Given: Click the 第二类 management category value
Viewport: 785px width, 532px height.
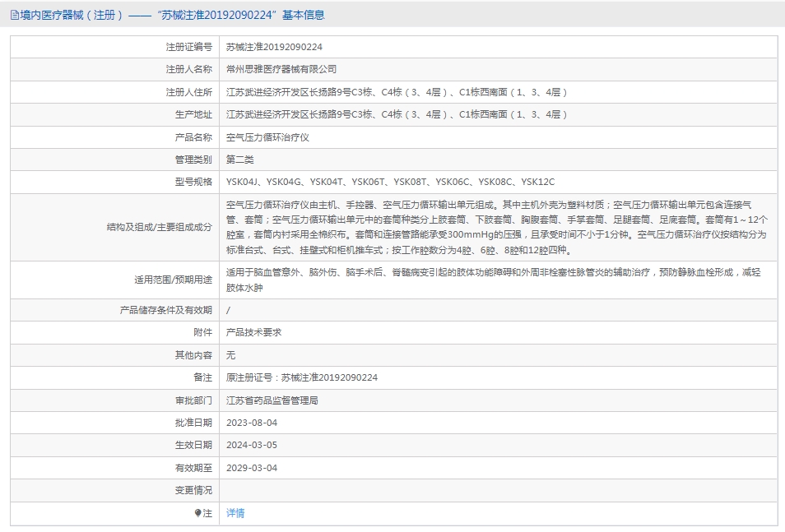Looking at the screenshot, I should (x=240, y=160).
